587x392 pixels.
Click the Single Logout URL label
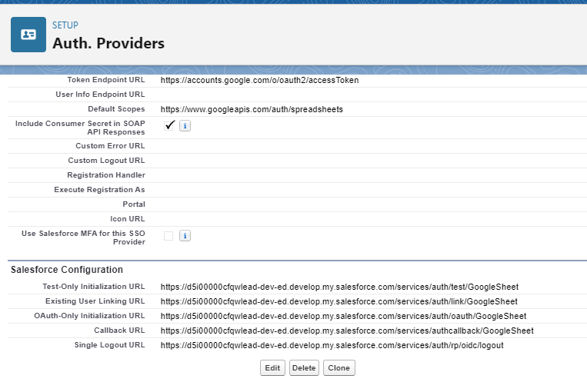pyautogui.click(x=109, y=345)
